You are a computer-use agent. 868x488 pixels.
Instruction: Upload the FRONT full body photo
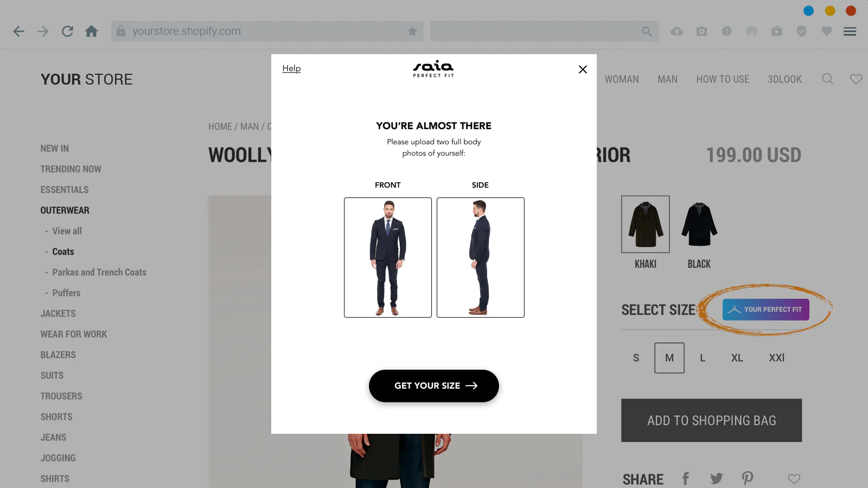388,258
